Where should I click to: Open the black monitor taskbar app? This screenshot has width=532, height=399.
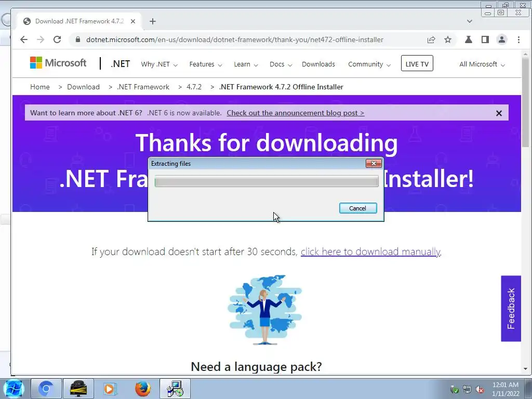coord(78,389)
